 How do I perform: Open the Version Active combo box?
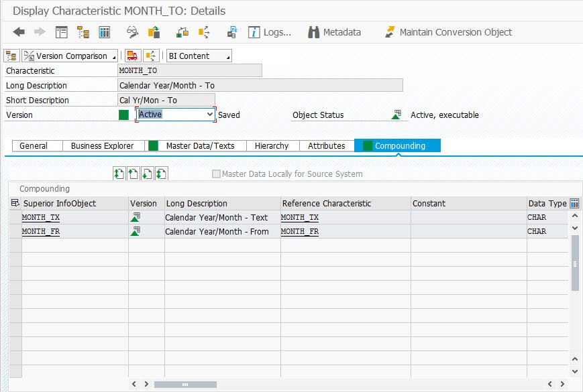pos(175,115)
